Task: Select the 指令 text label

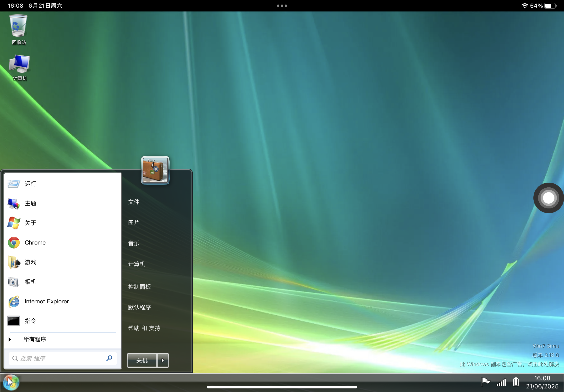Action: (x=30, y=321)
